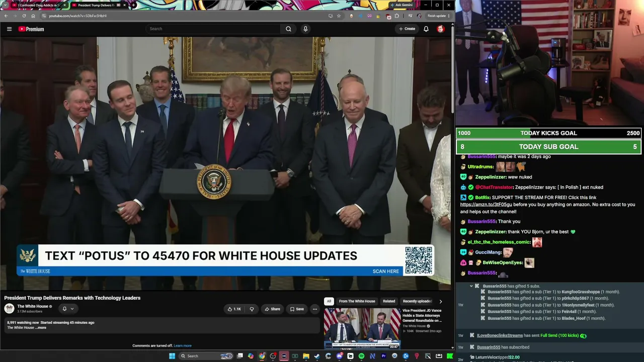The image size is (644, 362).
Task: Open Spotify from the taskbar
Action: (x=361, y=356)
